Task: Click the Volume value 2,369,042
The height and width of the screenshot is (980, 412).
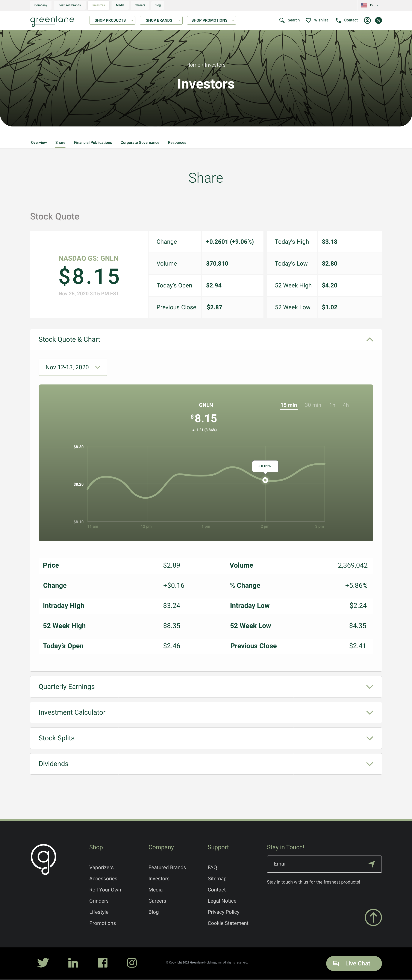Action: [353, 565]
